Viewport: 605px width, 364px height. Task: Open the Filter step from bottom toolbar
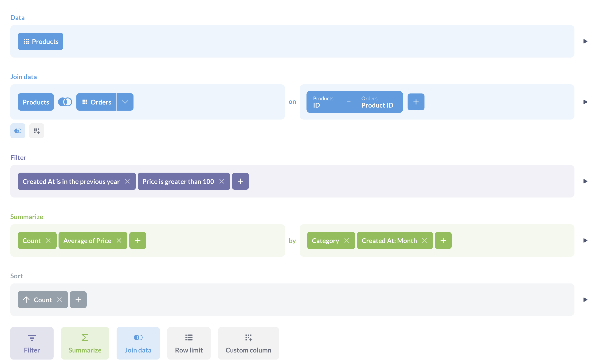[x=32, y=343]
